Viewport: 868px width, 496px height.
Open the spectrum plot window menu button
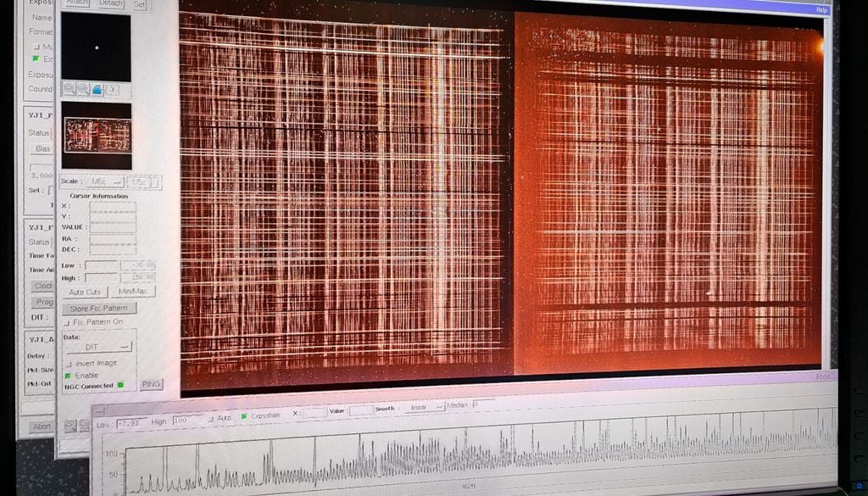coord(98,410)
